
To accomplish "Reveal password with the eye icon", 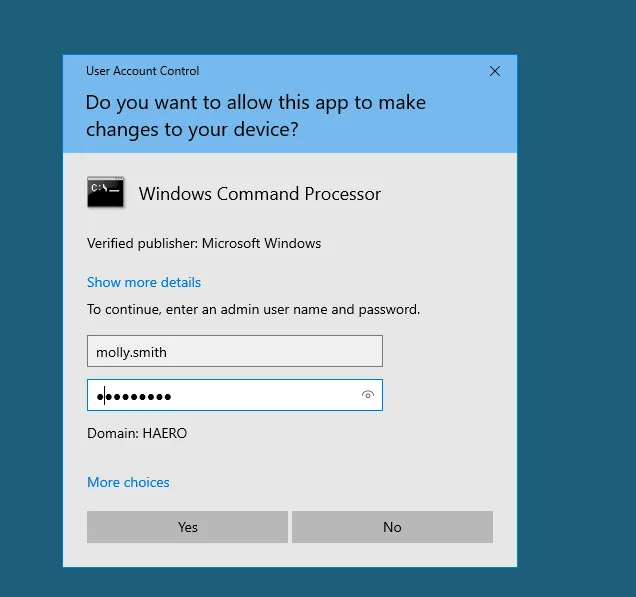I will point(367,395).
